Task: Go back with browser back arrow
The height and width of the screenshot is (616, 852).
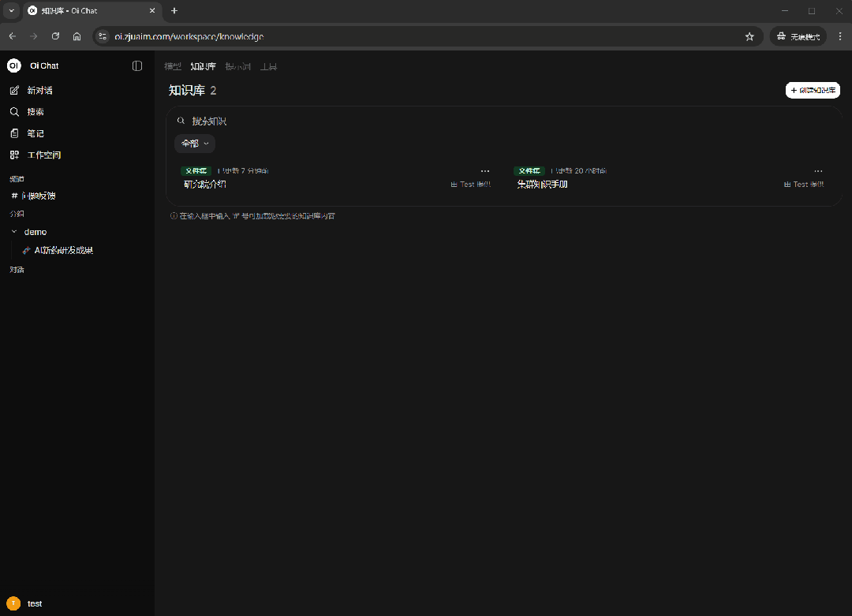Action: coord(13,36)
